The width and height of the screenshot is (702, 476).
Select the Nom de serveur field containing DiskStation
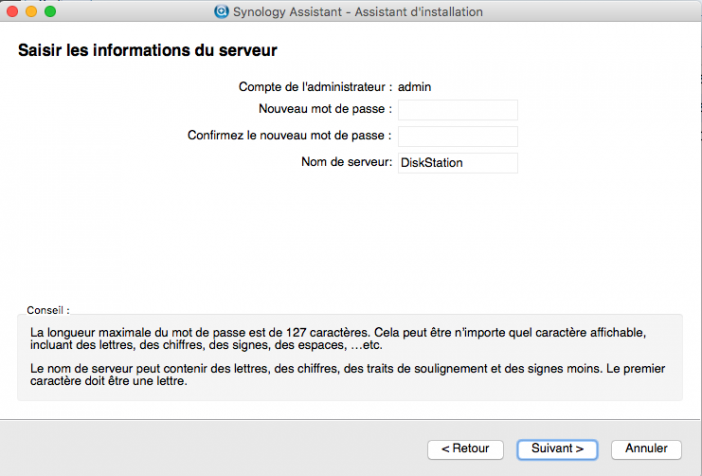pyautogui.click(x=458, y=163)
